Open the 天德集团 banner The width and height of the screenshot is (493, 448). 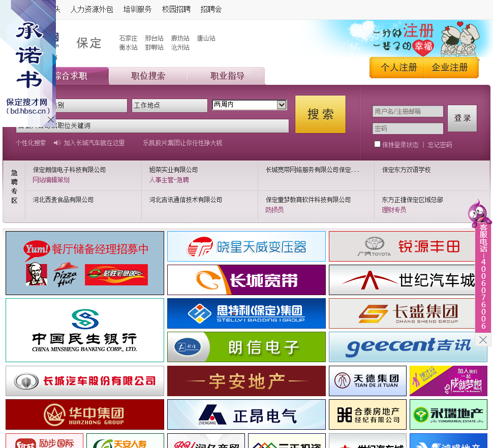[367, 381]
